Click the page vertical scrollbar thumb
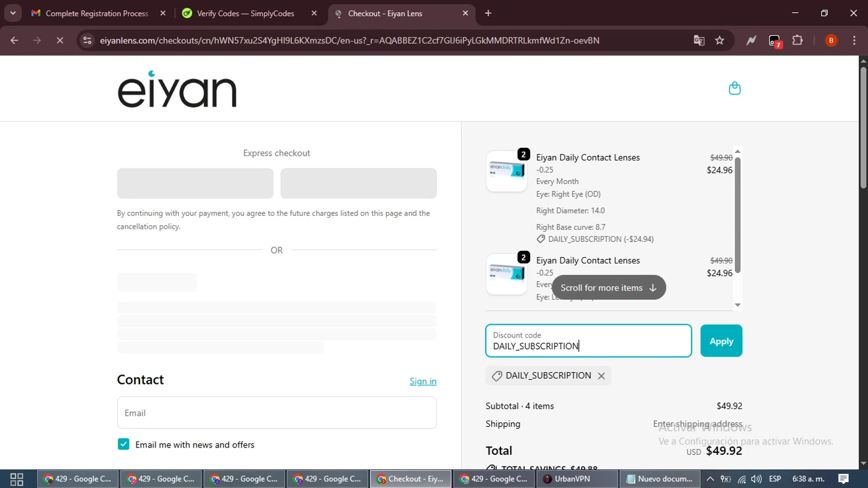 coord(863,127)
